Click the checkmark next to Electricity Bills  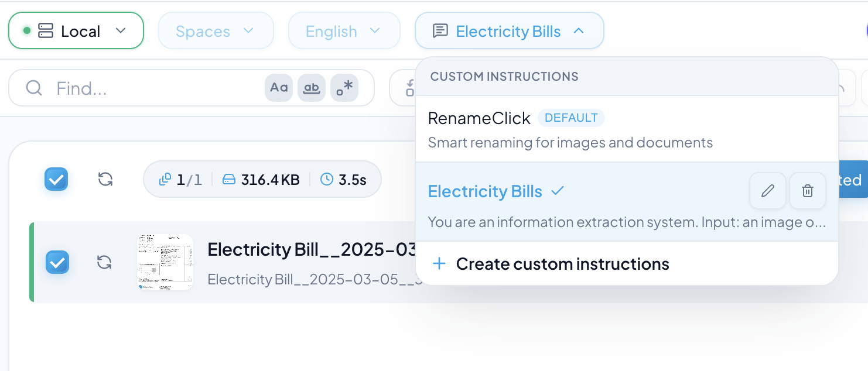coord(557,191)
